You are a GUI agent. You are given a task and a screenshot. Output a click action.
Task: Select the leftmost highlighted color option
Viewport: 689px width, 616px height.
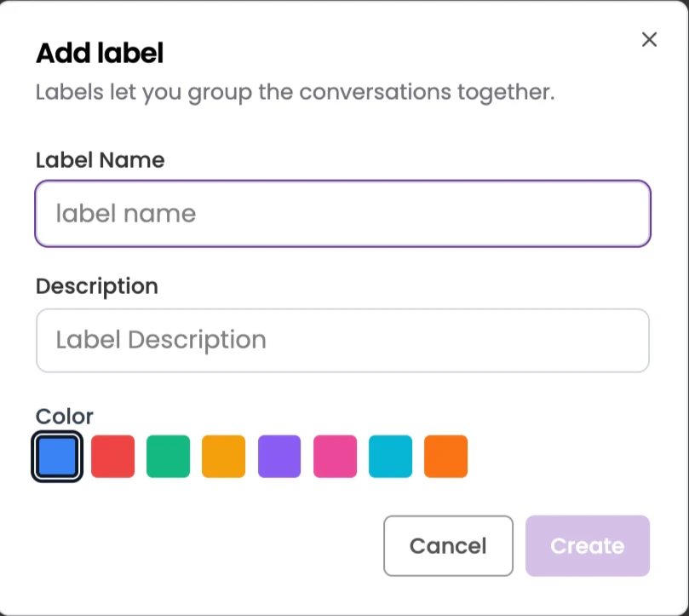(x=56, y=456)
